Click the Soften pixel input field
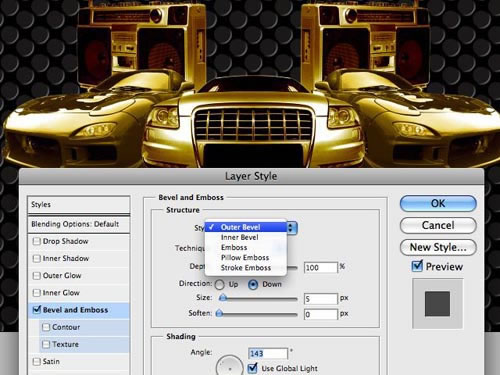The width and height of the screenshot is (500, 375). coord(321,314)
